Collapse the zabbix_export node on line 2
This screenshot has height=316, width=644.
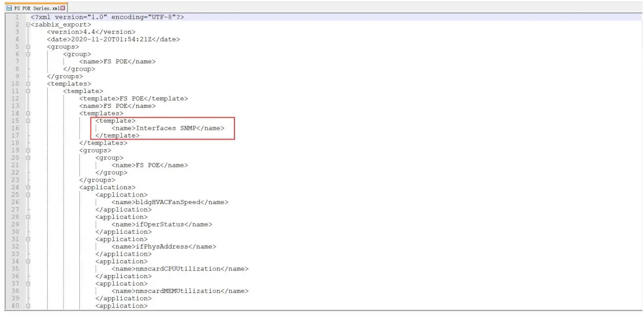[x=28, y=25]
